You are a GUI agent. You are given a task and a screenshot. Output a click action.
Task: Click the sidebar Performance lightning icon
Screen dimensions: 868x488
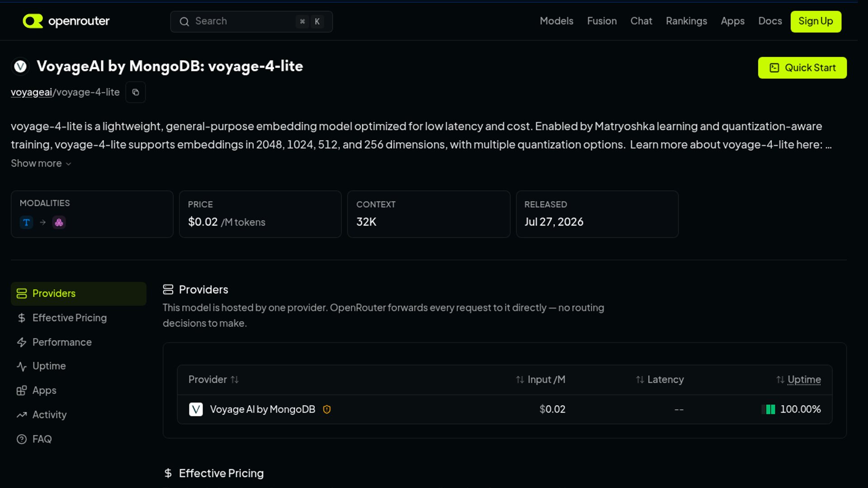(21, 342)
